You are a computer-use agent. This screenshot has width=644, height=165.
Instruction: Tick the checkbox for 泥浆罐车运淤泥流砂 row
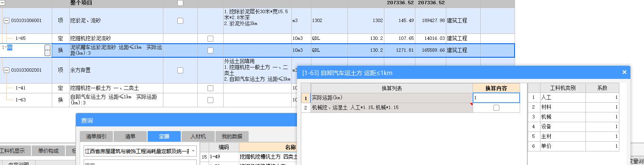pyautogui.click(x=210, y=50)
